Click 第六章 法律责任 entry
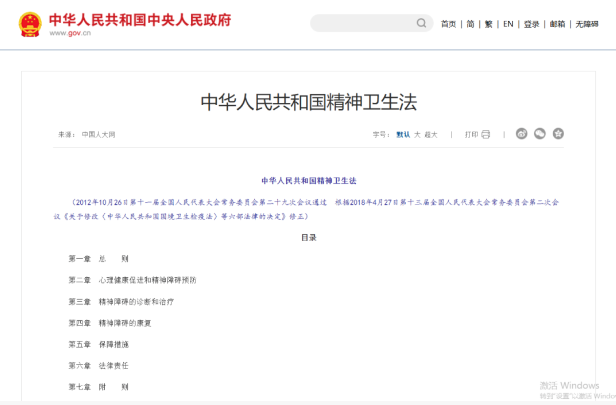The width and height of the screenshot is (616, 405). coord(99,366)
